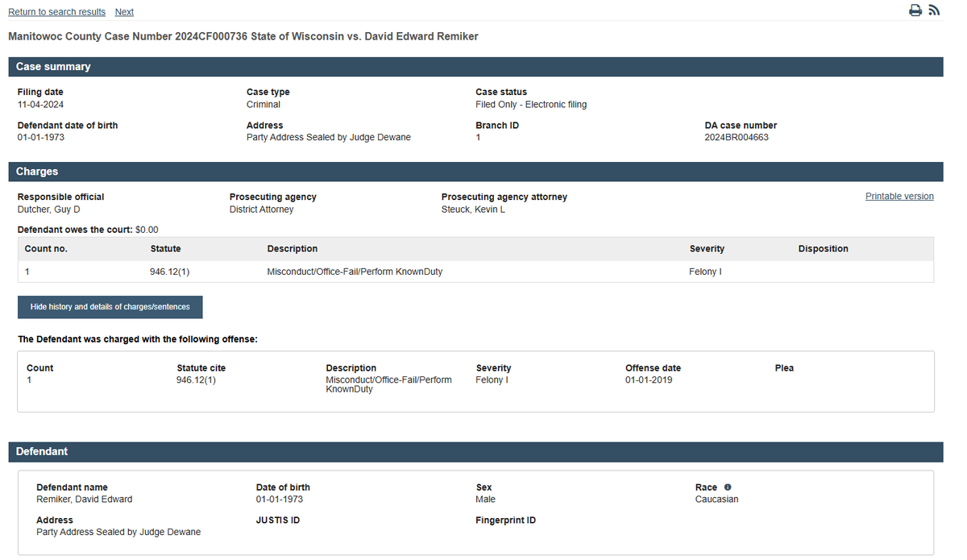Click the Disposition column header
Screen dimensions: 967x560
824,249
